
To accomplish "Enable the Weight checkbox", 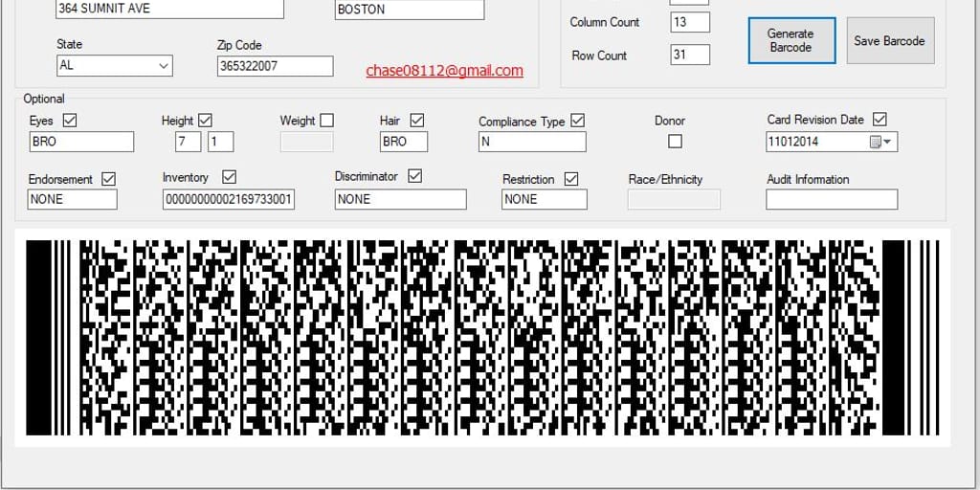I will coord(327,121).
